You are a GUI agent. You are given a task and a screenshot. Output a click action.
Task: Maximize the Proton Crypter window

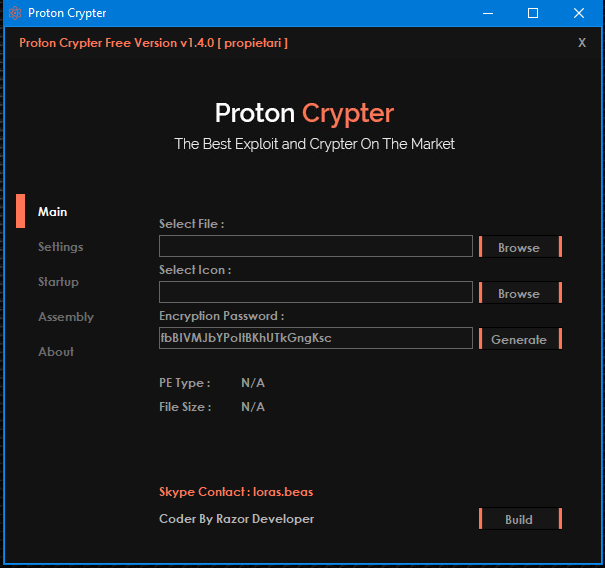pyautogui.click(x=533, y=13)
